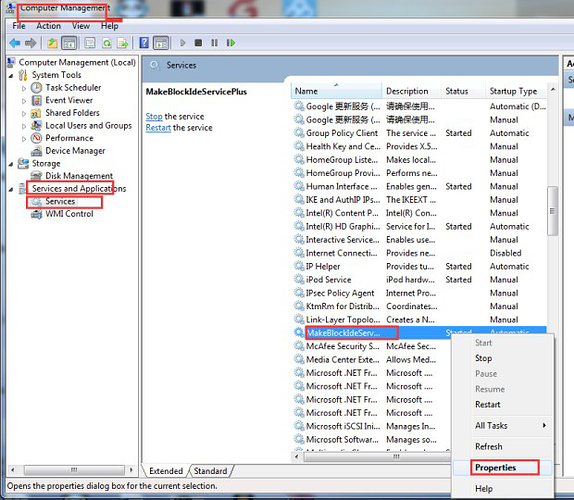This screenshot has height=500, width=574.
Task: Click the Start Service play icon
Action: (x=182, y=43)
